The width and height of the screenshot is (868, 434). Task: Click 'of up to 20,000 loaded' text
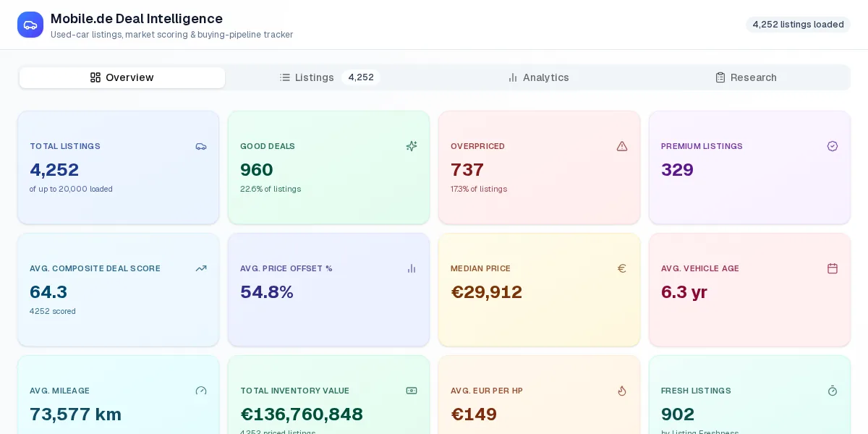(x=71, y=189)
